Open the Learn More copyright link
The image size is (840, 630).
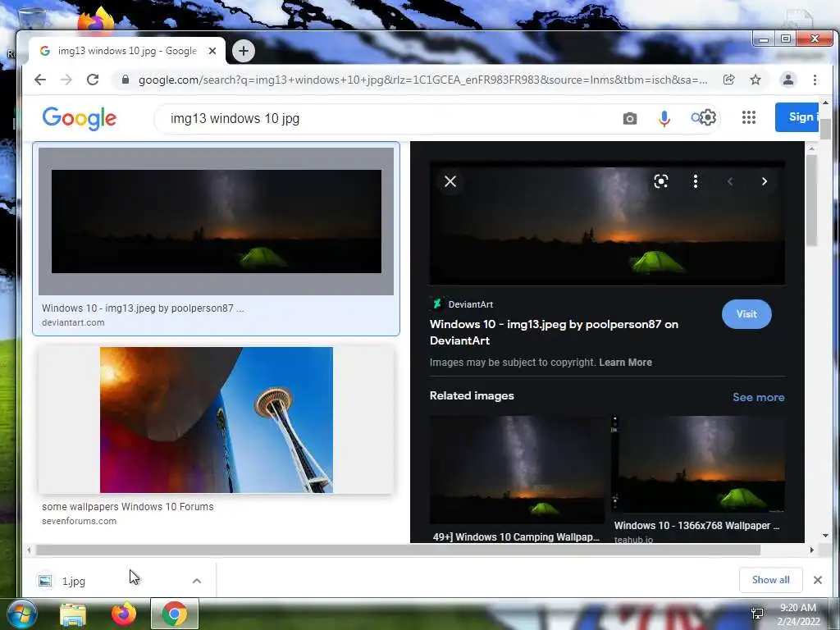625,362
